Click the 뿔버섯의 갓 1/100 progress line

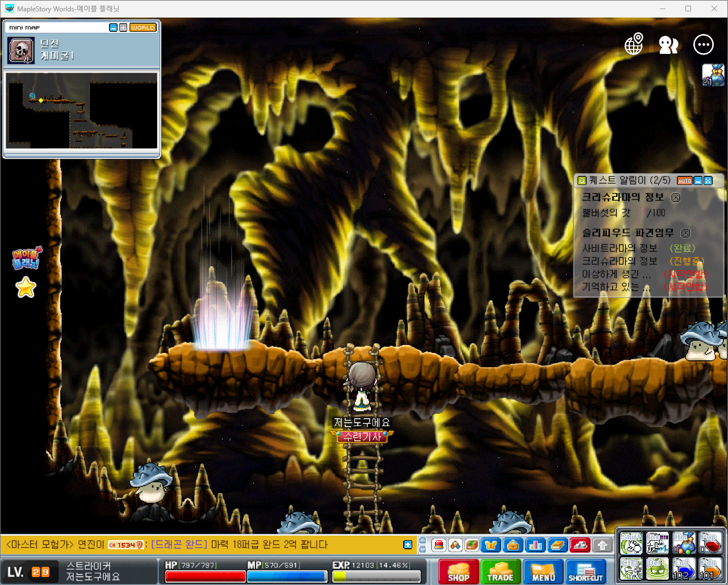click(624, 213)
